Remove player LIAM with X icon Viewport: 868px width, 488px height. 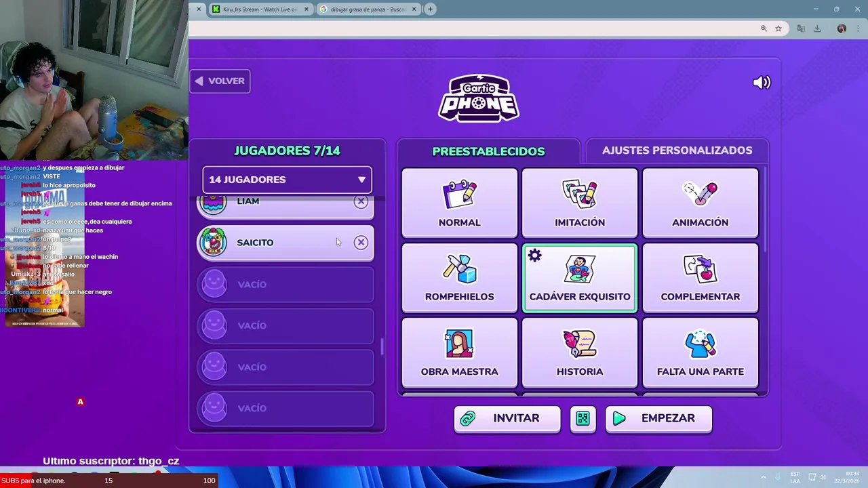[361, 201]
